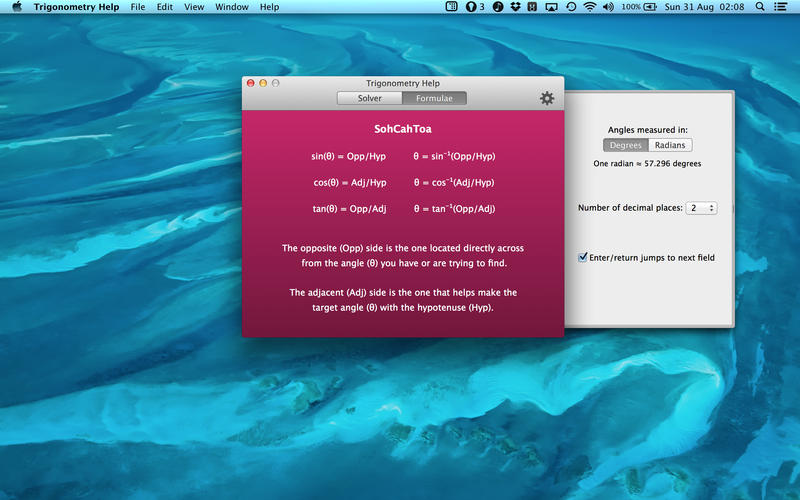Screen dimensions: 800x500
Task: Open the Window menu
Action: [x=232, y=7]
